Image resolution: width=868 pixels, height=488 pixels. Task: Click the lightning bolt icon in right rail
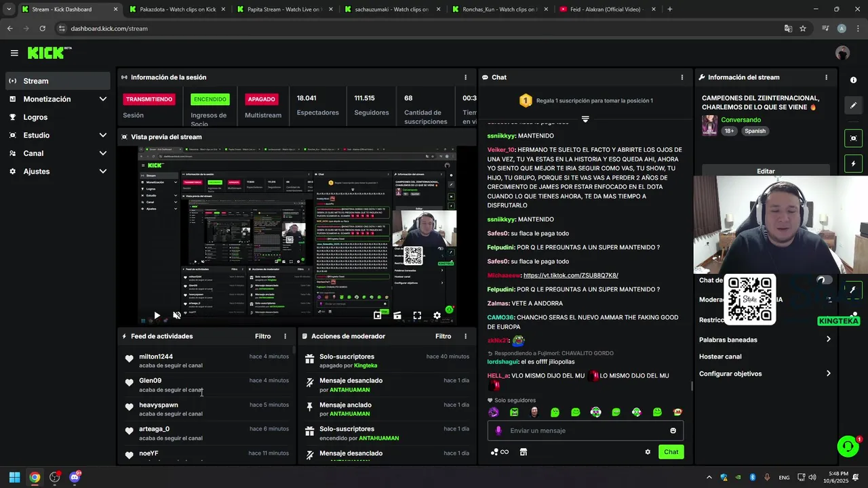tap(853, 164)
